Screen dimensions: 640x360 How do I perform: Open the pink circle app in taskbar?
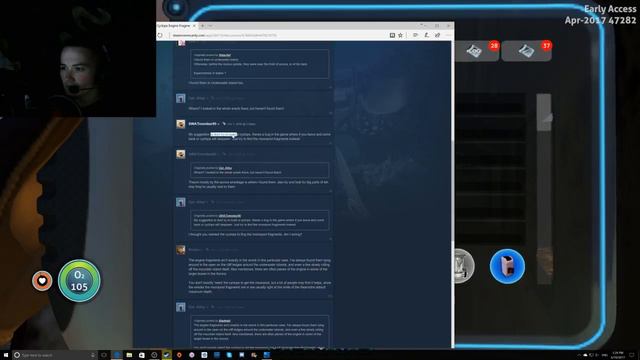pos(191,355)
